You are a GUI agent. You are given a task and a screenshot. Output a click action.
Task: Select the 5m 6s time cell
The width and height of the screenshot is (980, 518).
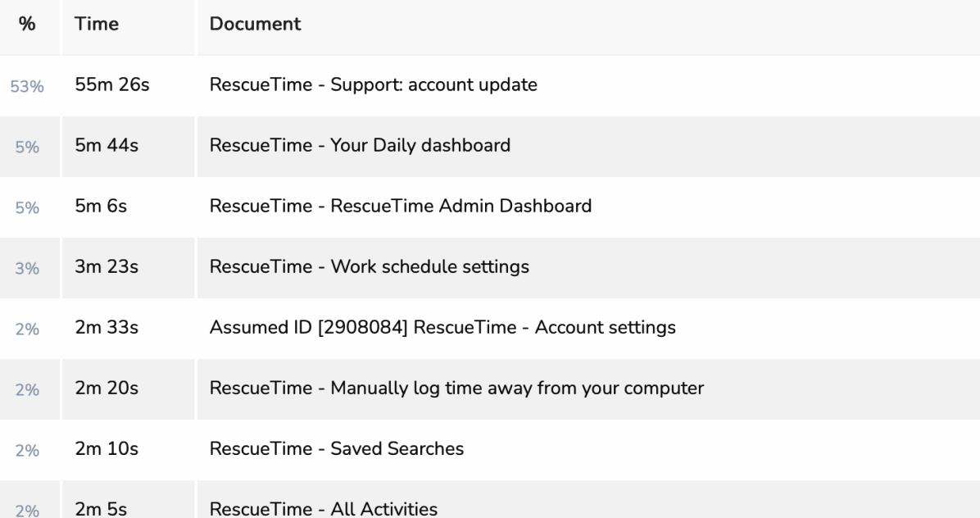(101, 207)
